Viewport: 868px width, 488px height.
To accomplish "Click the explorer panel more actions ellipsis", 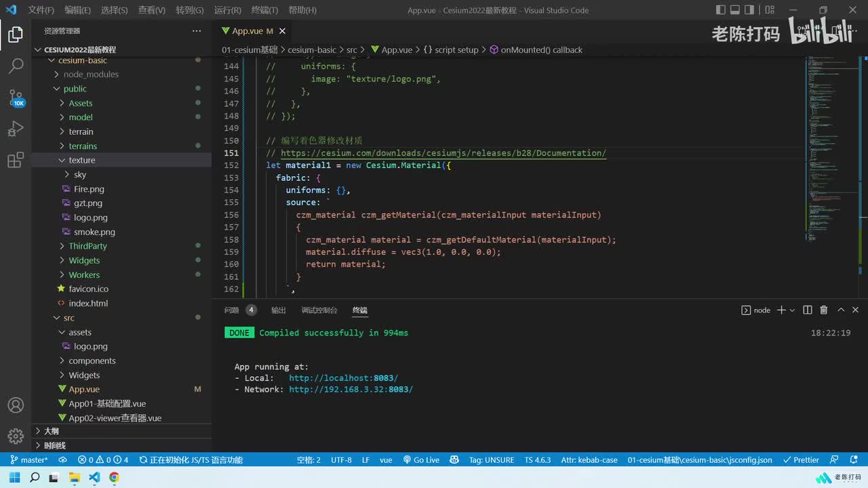I will 197,31.
